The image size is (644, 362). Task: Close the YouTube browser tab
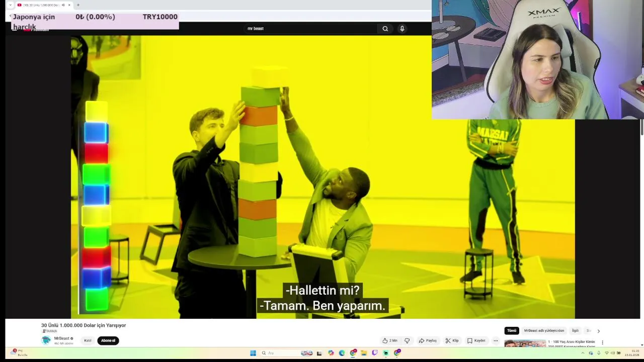69,5
